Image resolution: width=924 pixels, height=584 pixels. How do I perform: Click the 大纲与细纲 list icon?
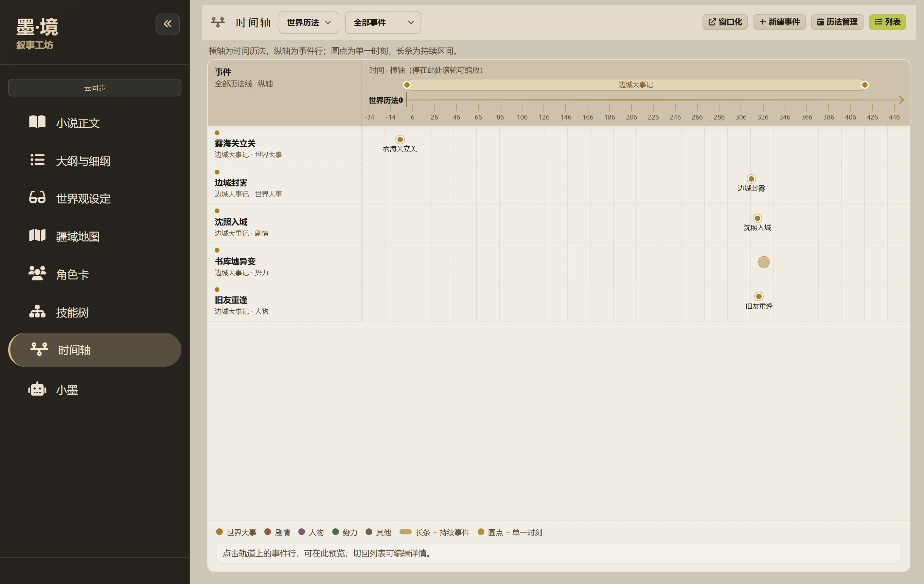coord(37,160)
